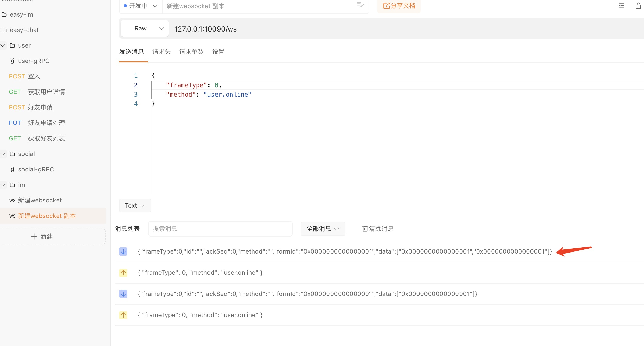
Task: Switch to the 设置 tab
Action: pyautogui.click(x=218, y=52)
